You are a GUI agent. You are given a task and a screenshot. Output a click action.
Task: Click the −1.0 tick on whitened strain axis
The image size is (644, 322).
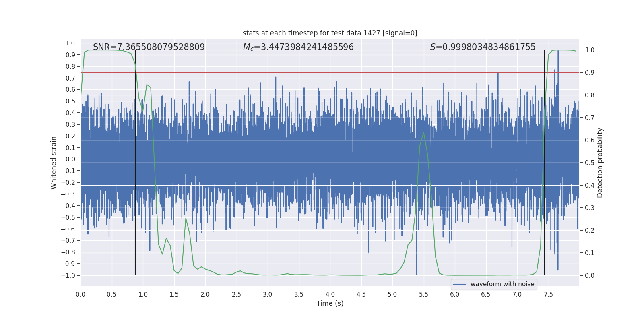point(68,276)
